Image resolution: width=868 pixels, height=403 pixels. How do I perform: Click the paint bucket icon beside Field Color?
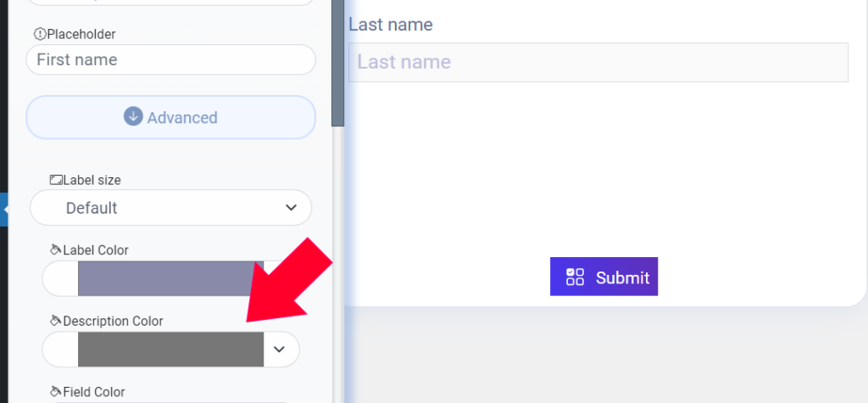pyautogui.click(x=55, y=392)
